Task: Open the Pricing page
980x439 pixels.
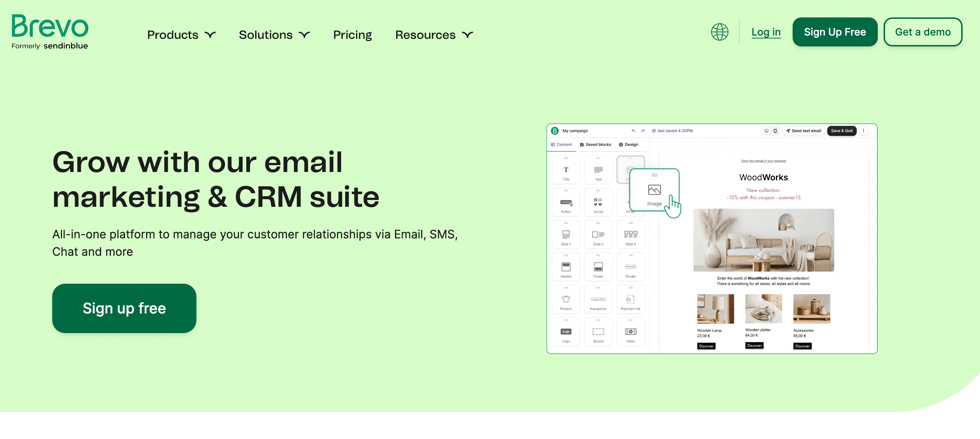Action: tap(352, 34)
